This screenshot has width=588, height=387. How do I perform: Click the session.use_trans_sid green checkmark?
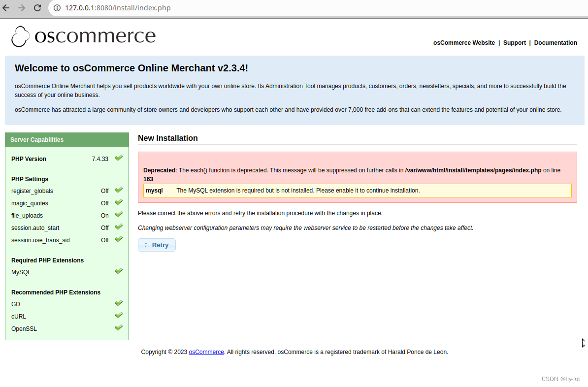pos(119,239)
